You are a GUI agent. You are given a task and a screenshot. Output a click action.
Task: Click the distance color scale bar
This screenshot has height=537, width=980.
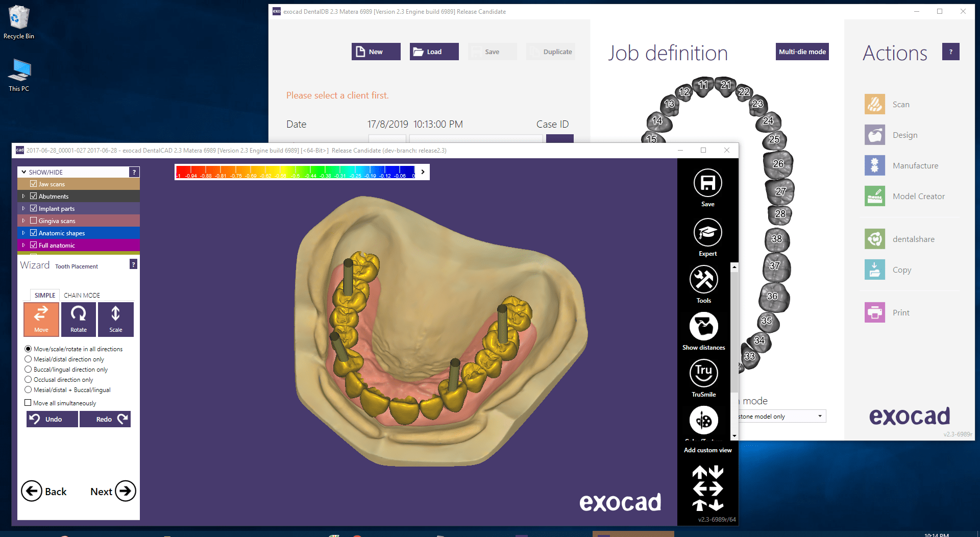[x=296, y=172]
